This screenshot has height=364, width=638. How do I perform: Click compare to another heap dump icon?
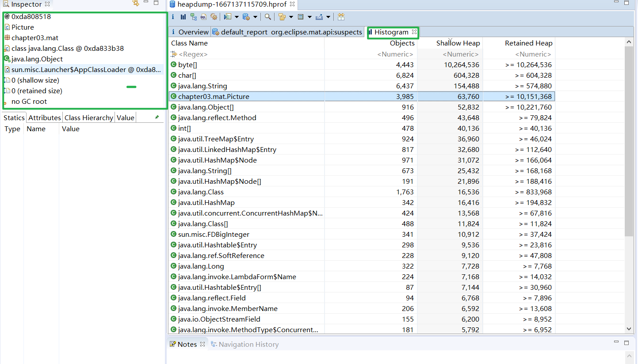click(341, 17)
